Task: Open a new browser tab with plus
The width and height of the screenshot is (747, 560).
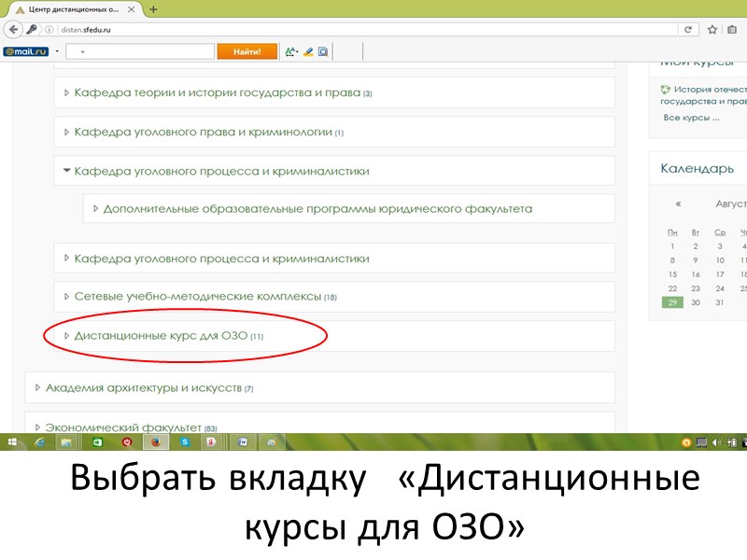Action: pyautogui.click(x=153, y=9)
